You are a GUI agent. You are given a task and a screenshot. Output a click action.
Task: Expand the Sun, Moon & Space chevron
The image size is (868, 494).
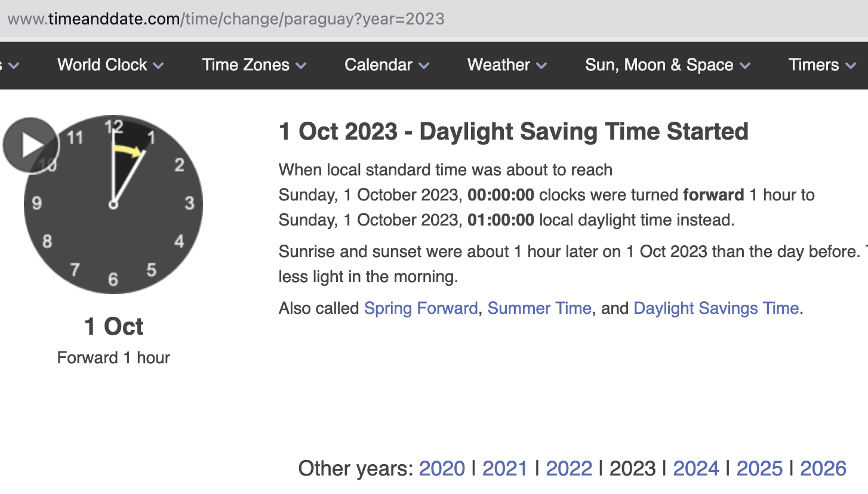coord(745,66)
